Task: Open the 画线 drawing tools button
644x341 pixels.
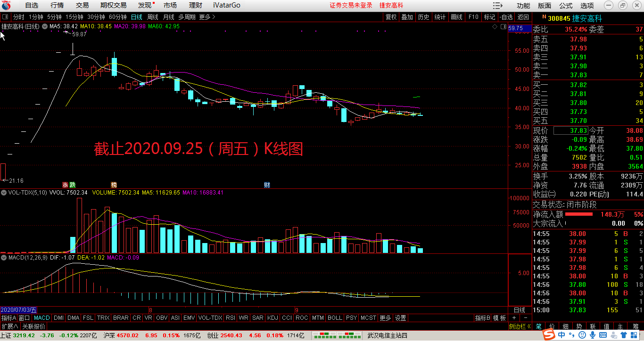Action: coord(456,17)
